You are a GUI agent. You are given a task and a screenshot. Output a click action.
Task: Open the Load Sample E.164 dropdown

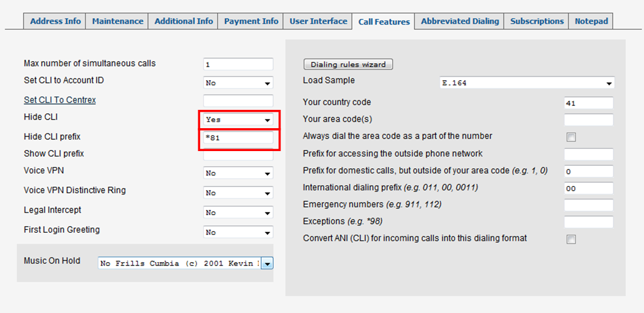click(x=527, y=82)
